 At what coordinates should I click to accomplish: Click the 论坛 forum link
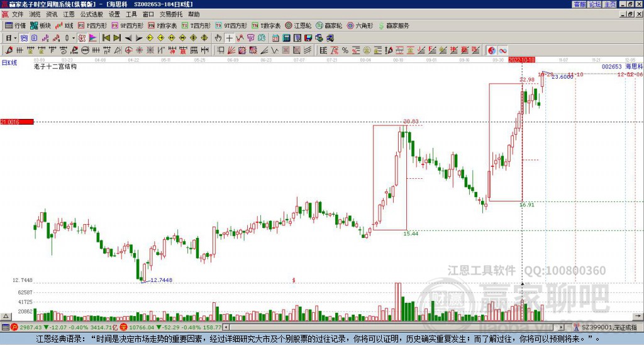pos(594,4)
